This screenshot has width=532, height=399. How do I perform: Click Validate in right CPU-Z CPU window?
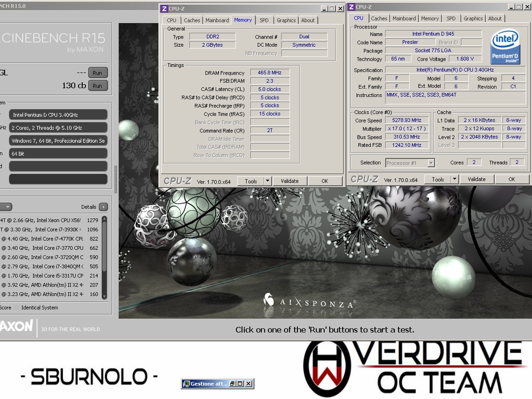tap(477, 180)
